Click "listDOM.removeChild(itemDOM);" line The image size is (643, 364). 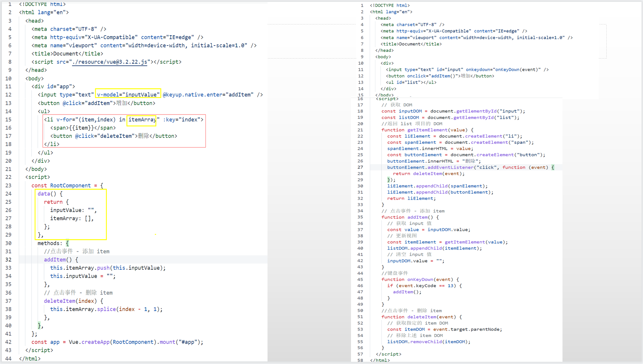[x=429, y=342]
